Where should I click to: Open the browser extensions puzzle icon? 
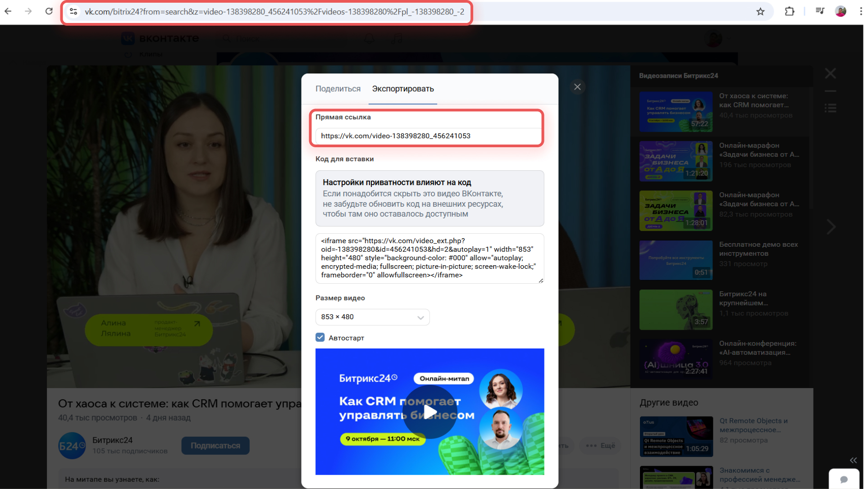(x=790, y=11)
